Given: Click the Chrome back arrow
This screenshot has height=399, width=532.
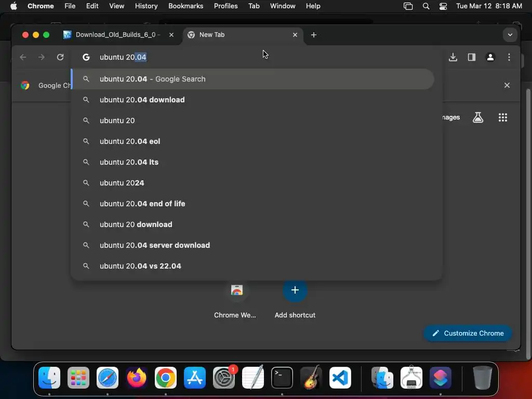Looking at the screenshot, I should [x=23, y=57].
